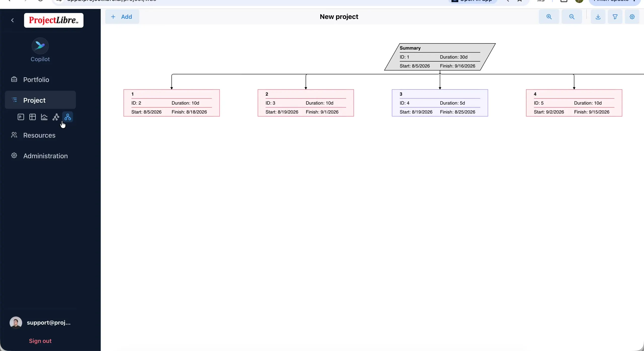644x351 pixels.
Task: Open the histogram chart view icon
Action: coord(44,117)
